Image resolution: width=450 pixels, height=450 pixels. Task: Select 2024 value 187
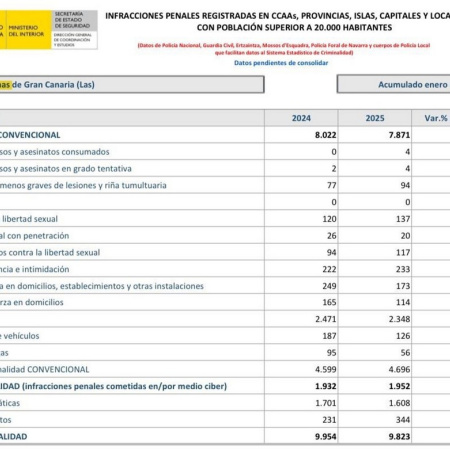329,336
